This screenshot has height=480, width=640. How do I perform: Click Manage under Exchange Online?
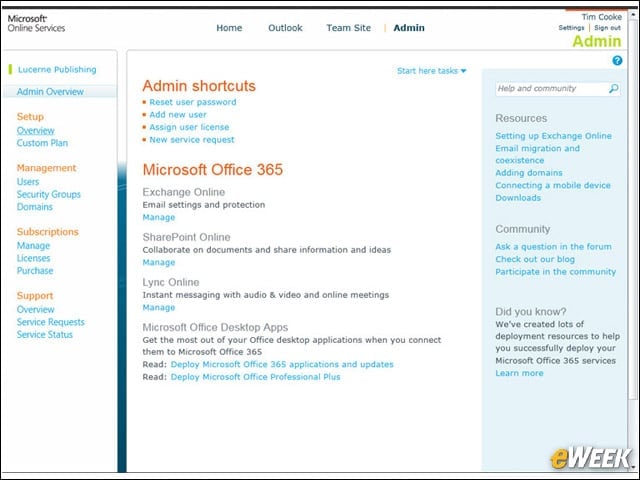[x=159, y=218]
